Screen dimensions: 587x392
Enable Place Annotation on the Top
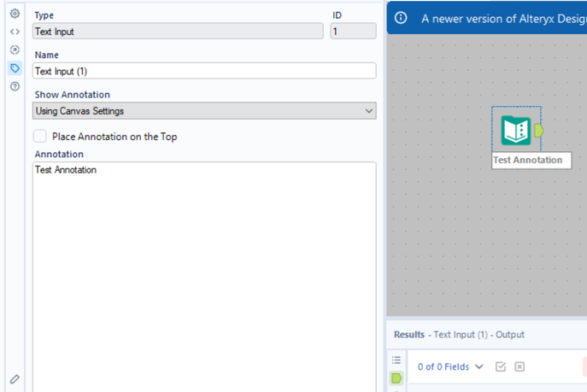click(x=39, y=136)
